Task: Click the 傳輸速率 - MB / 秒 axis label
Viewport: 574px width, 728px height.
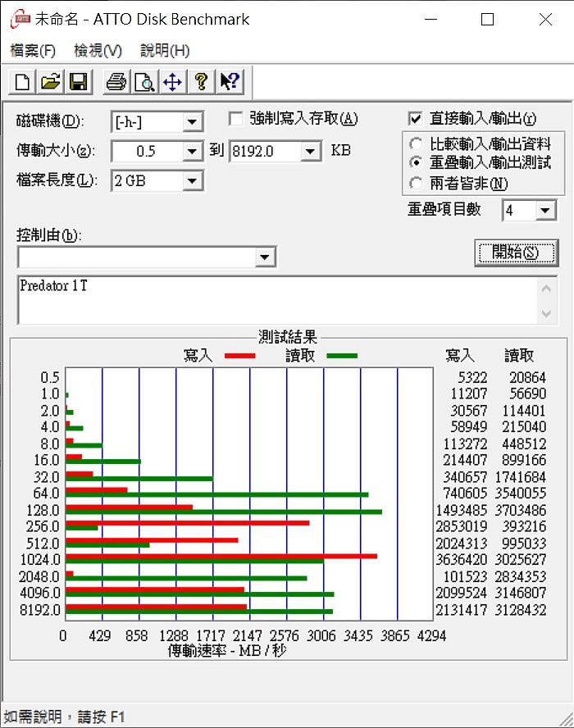Action: tap(227, 650)
